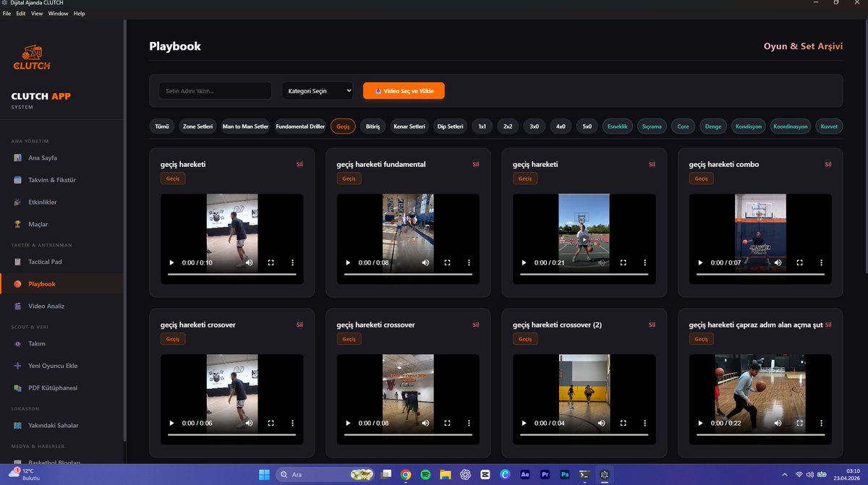Image resolution: width=868 pixels, height=485 pixels.
Task: Open more options on 0:10 video
Action: pyautogui.click(x=292, y=263)
